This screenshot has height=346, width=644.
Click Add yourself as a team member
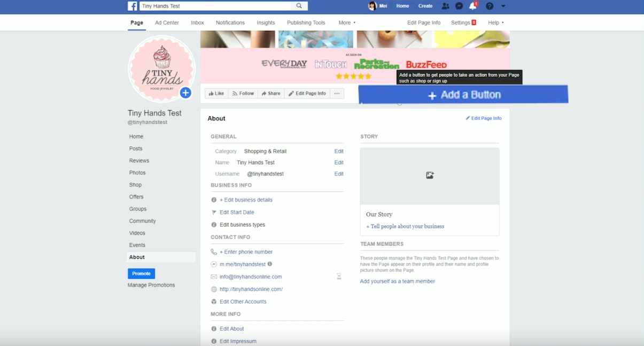pyautogui.click(x=397, y=281)
